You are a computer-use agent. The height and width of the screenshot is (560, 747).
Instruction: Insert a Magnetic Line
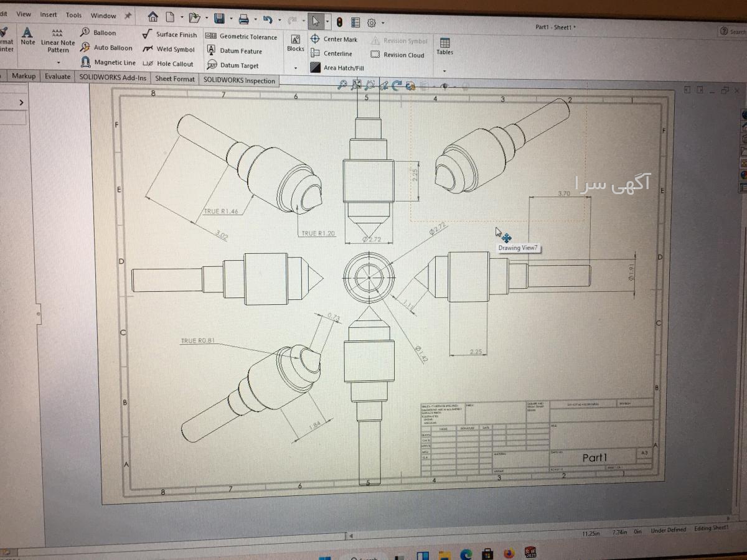point(108,62)
